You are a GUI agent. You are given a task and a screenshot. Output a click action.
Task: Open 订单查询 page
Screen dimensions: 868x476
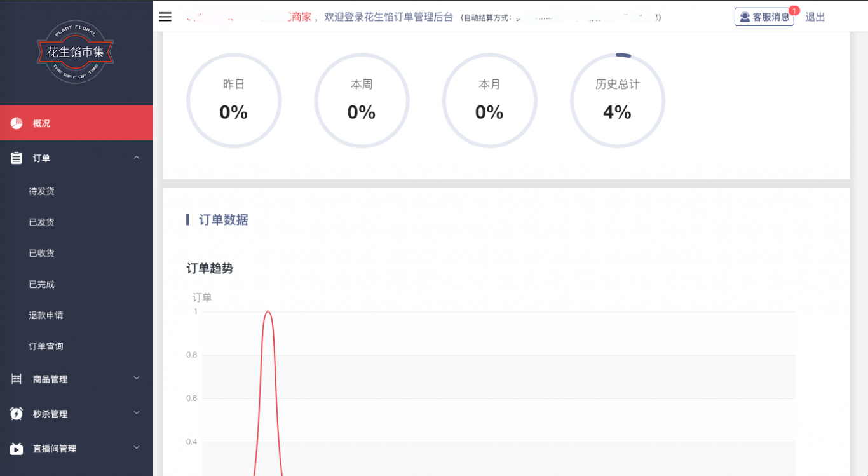tap(46, 347)
